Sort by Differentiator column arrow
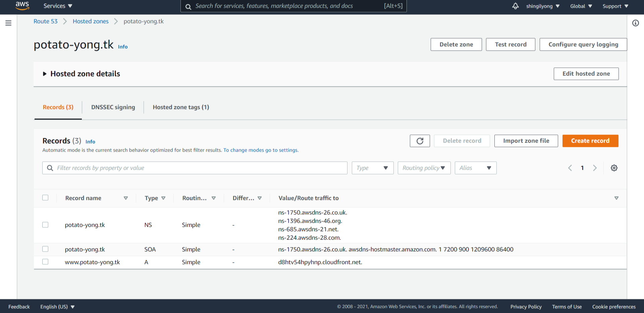 pos(259,198)
